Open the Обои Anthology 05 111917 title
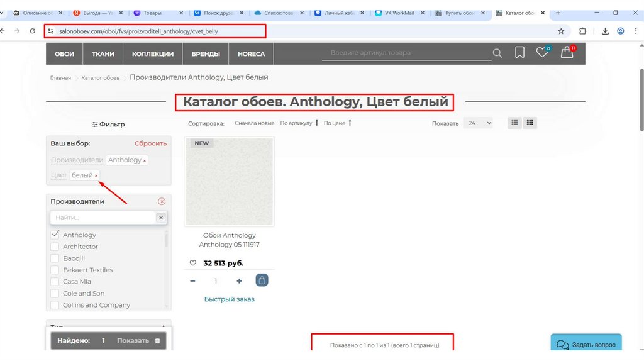644x361 pixels. [x=229, y=240]
